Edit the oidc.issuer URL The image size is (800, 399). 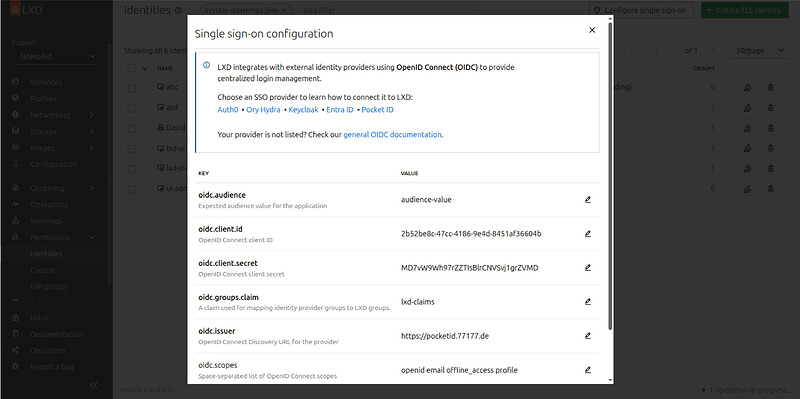588,336
